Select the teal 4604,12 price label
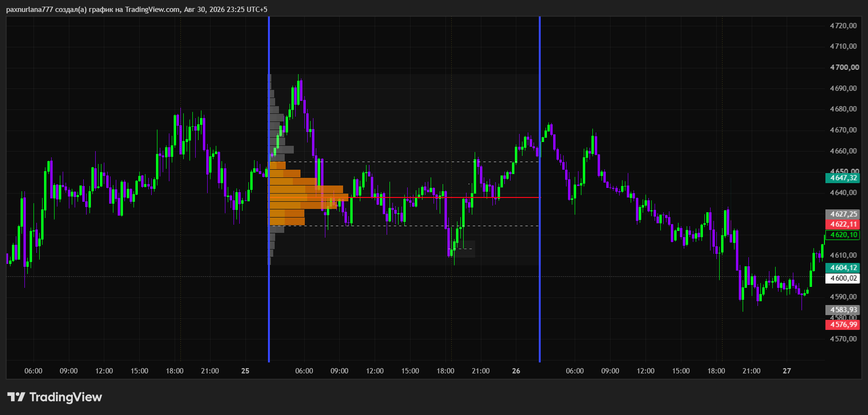868x415 pixels. point(843,268)
